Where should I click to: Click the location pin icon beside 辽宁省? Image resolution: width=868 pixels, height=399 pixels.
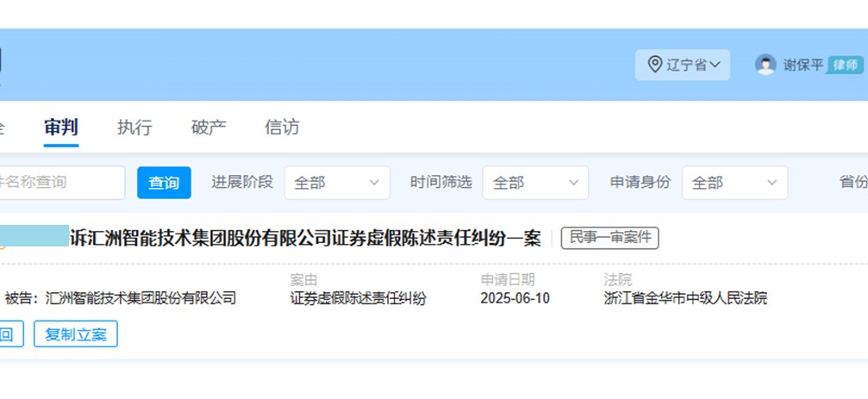coord(655,65)
